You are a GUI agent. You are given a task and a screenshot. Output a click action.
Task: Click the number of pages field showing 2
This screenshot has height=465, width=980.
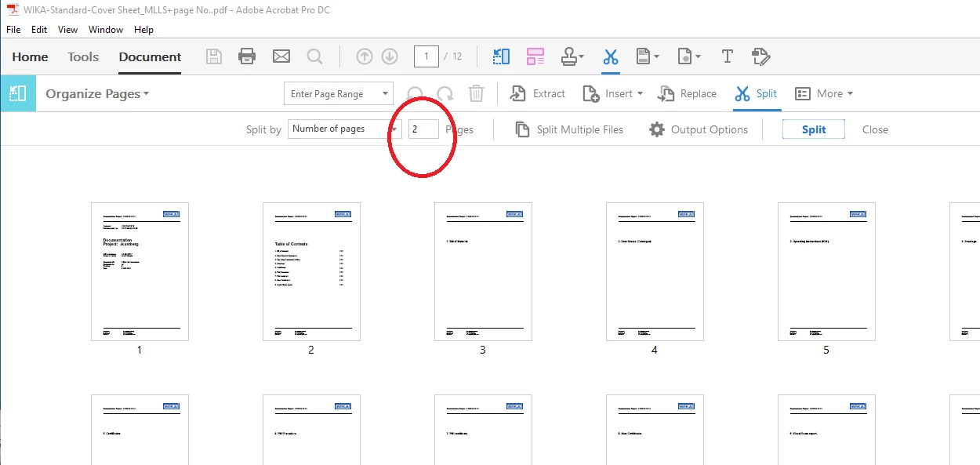[x=423, y=129]
